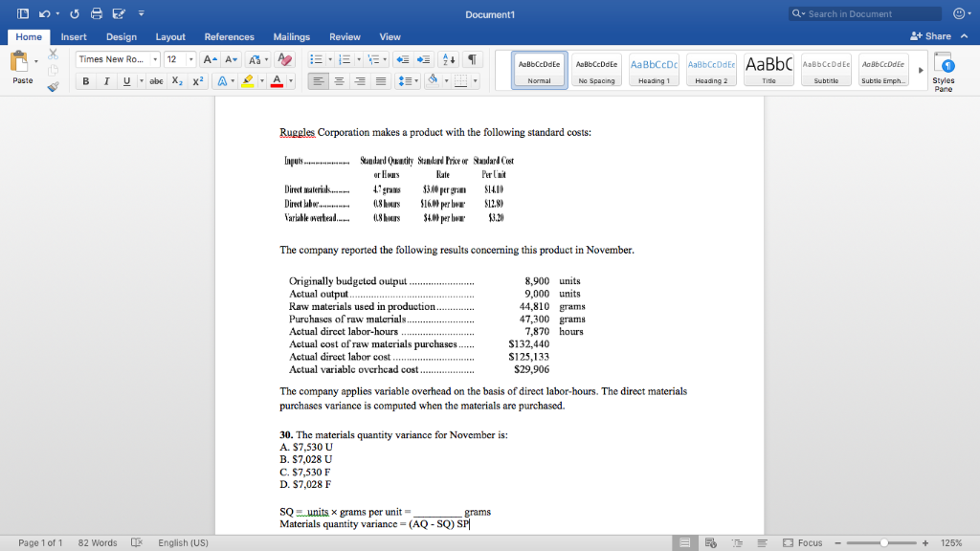The width and height of the screenshot is (980, 551).
Task: Decrease font size with A down icon
Action: tap(231, 59)
